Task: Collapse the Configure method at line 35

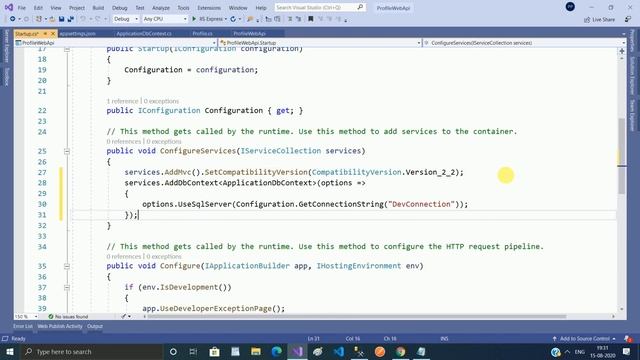Action: (x=67, y=266)
